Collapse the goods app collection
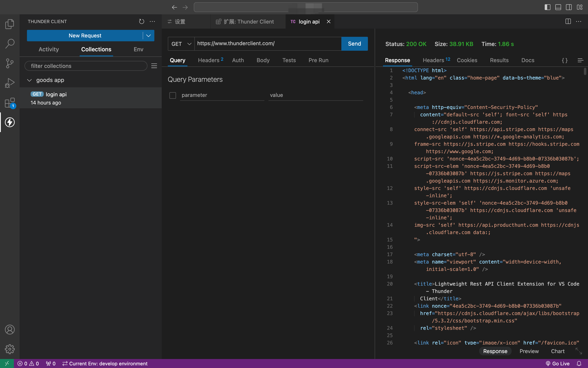This screenshot has width=588, height=368. point(29,80)
